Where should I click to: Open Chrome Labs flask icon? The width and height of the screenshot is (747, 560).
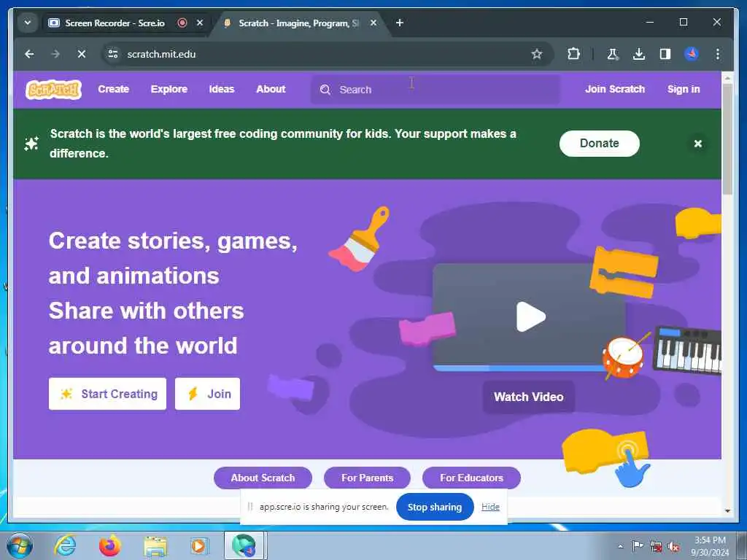click(612, 54)
